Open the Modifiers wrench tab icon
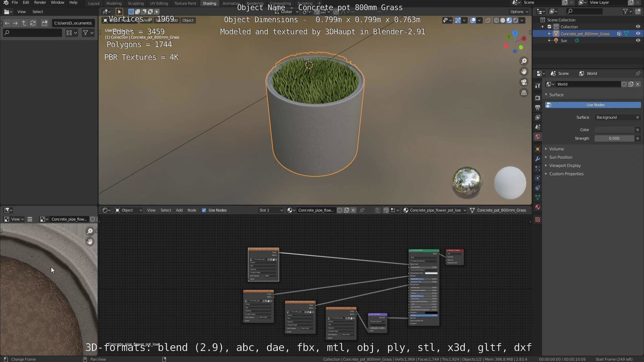Screen dimensions: 644x362 point(538,159)
